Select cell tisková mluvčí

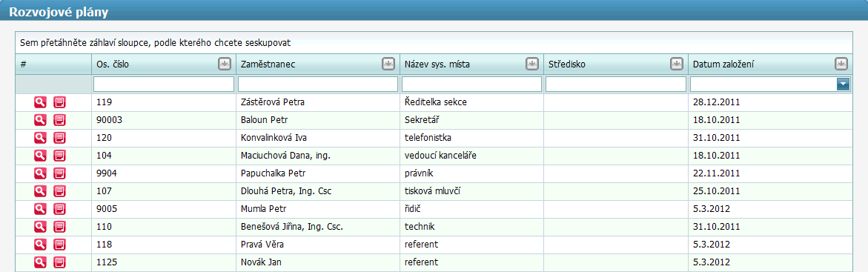pos(471,191)
